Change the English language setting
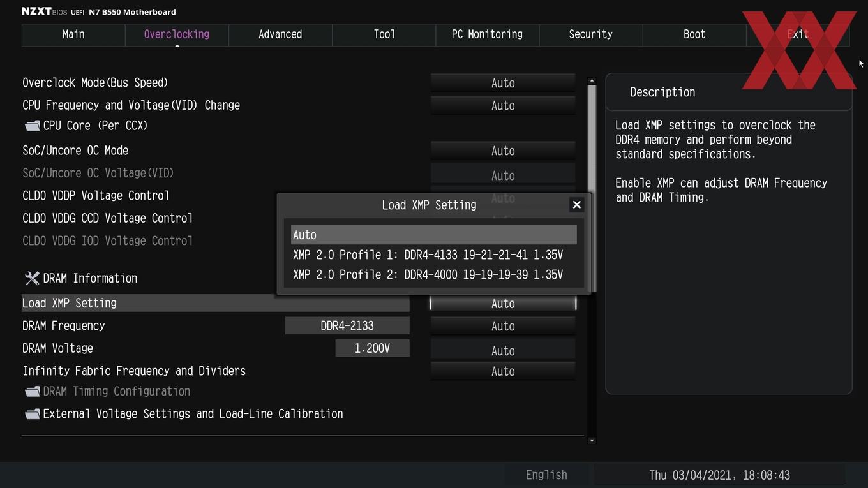This screenshot has width=868, height=488. click(x=546, y=475)
